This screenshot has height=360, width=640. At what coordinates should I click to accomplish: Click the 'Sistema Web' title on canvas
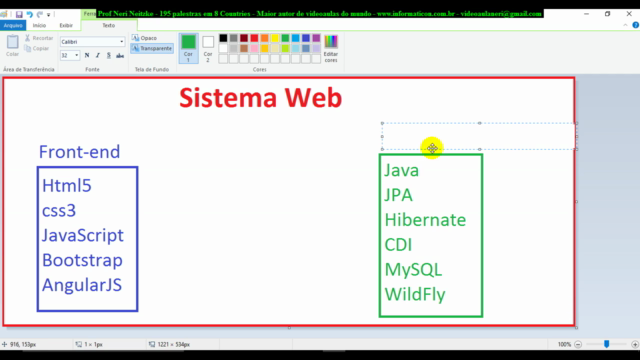[x=260, y=98]
